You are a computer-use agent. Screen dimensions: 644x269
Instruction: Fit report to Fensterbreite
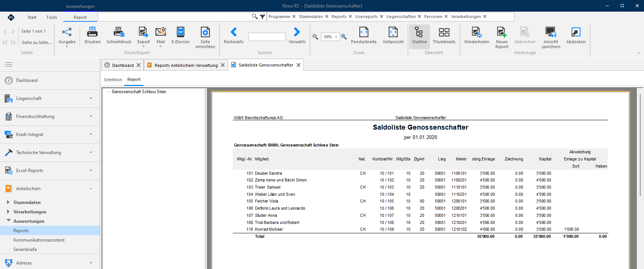[x=364, y=36]
